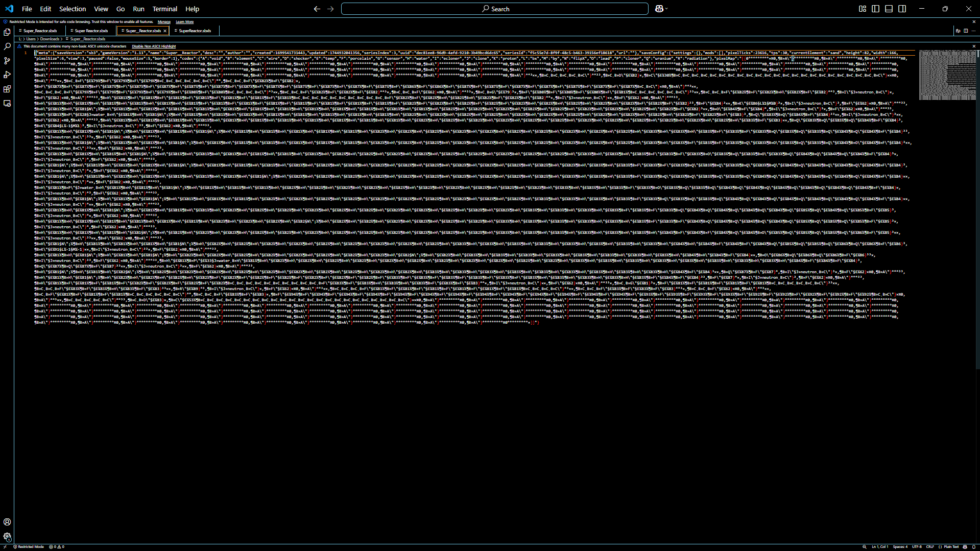Click Disable Non ASCII Highlight link
Viewport: 980px width, 551px height.
tap(154, 46)
